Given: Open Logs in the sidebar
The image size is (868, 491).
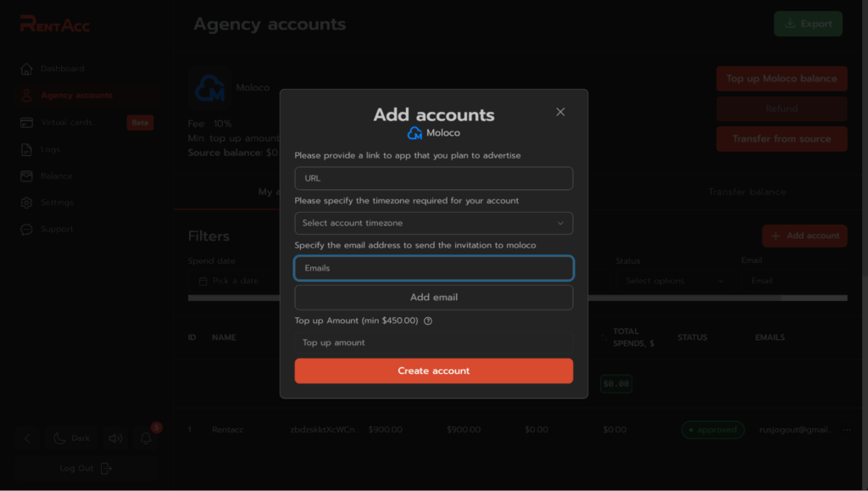Looking at the screenshot, I should (x=50, y=149).
